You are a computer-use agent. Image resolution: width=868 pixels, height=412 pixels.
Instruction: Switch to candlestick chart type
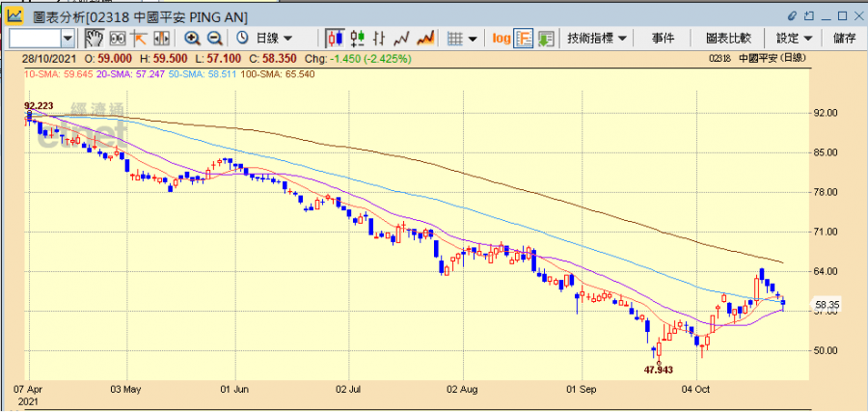pos(335,38)
